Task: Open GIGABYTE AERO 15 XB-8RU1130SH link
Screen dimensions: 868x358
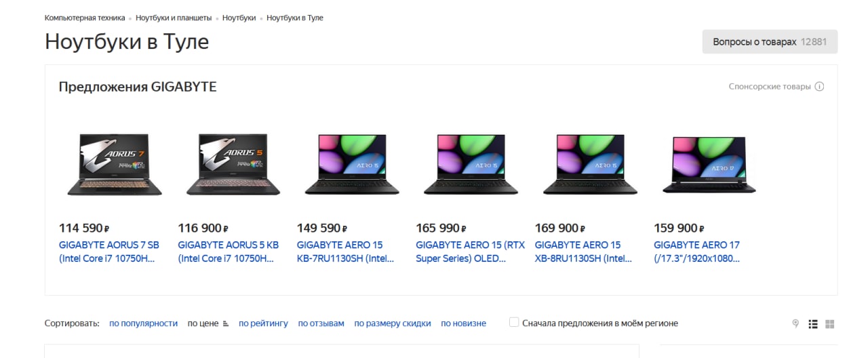Action: 583,252
